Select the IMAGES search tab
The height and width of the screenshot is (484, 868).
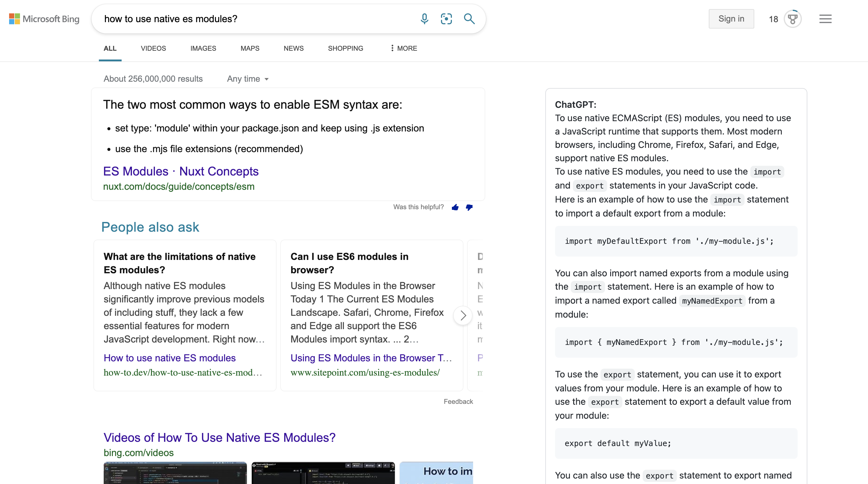202,48
